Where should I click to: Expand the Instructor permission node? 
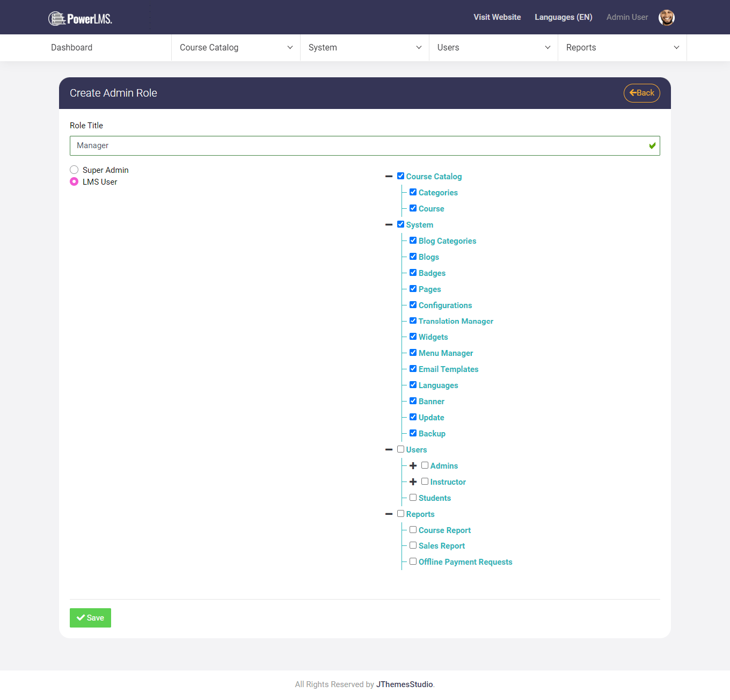pyautogui.click(x=413, y=482)
